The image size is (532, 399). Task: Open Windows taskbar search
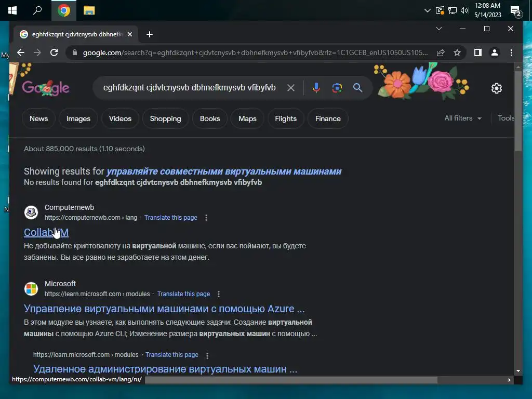coord(37,10)
